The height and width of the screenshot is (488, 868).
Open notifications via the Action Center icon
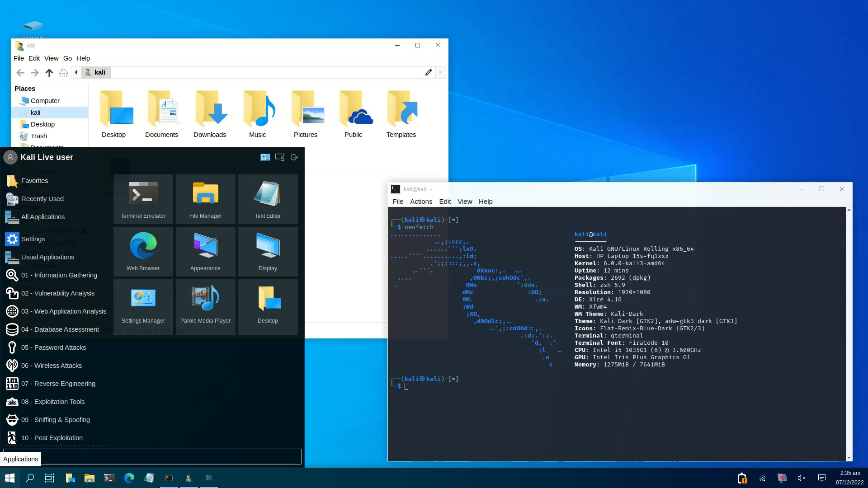(821, 478)
